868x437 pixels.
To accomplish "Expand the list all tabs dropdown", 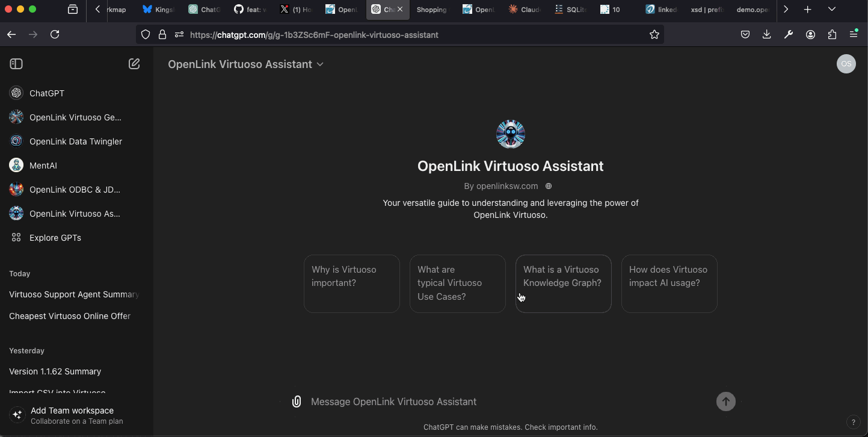I will click(x=832, y=10).
